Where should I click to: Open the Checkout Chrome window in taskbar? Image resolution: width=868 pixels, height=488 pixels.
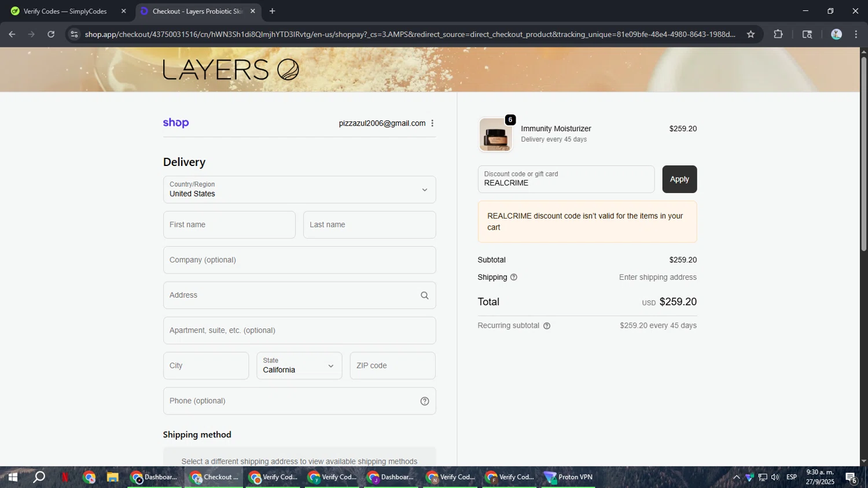[x=214, y=477]
